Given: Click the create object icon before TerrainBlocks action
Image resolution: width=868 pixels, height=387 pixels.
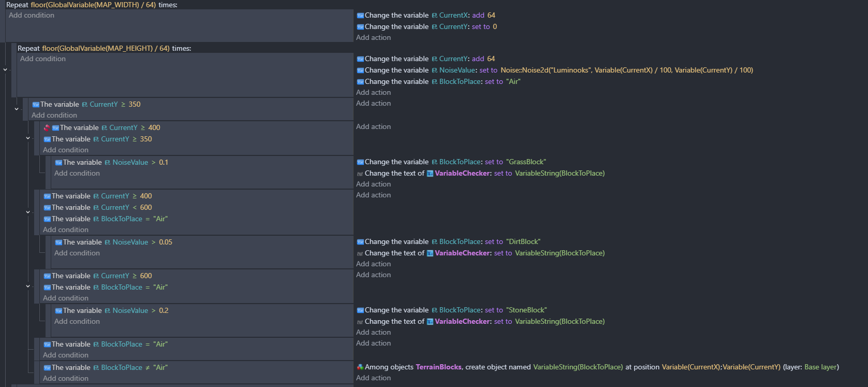Looking at the screenshot, I should click(x=360, y=367).
